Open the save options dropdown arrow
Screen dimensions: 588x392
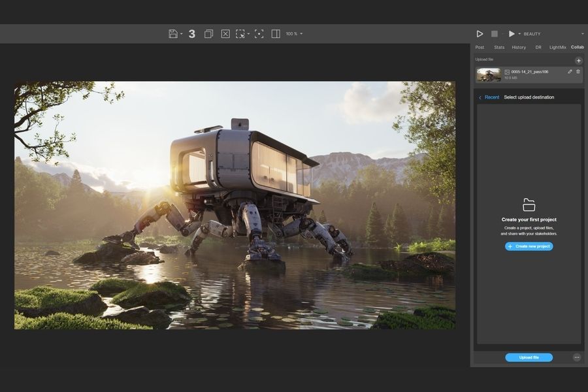182,34
